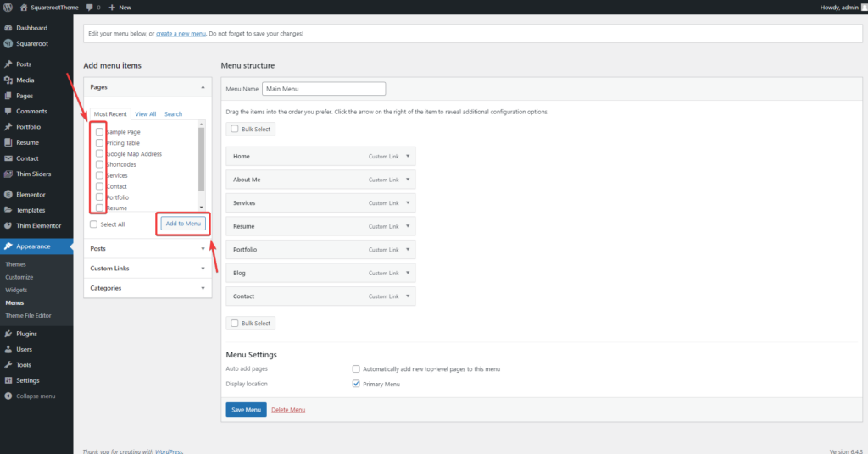Click the Thim Elementor icon
The image size is (868, 454).
coord(8,225)
